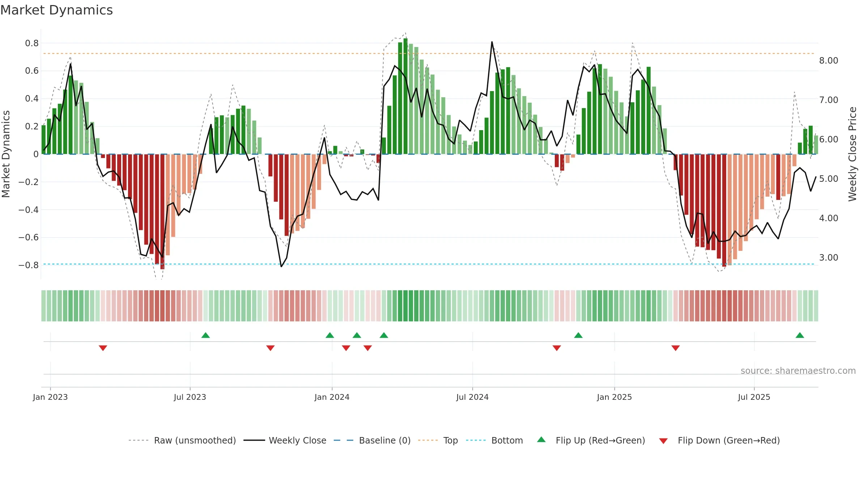This screenshot has width=868, height=488.
Task: Click the '6.00' price axis tick
Action: pyautogui.click(x=829, y=139)
